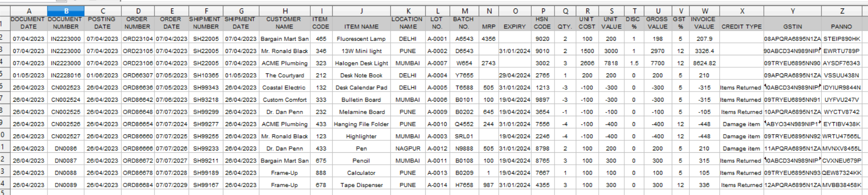Select lot number A-0007

click(437, 63)
